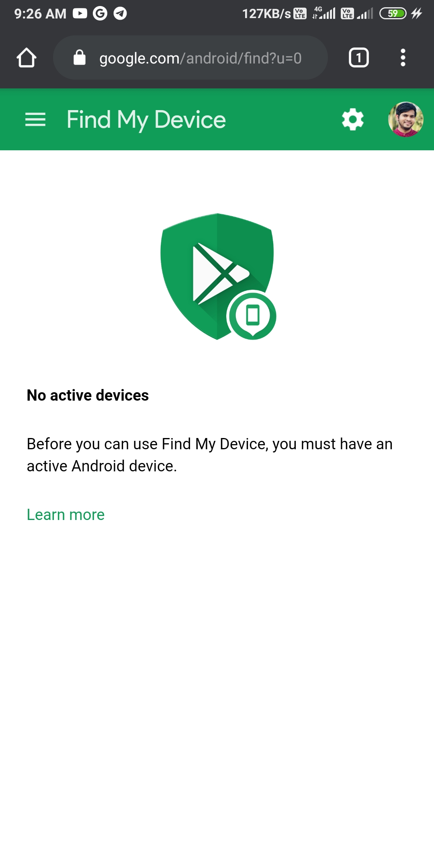Go to browser home page
The height and width of the screenshot is (868, 434).
(27, 58)
